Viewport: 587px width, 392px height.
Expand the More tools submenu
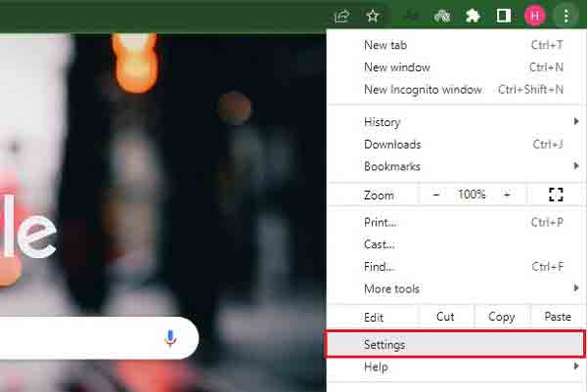coord(454,288)
